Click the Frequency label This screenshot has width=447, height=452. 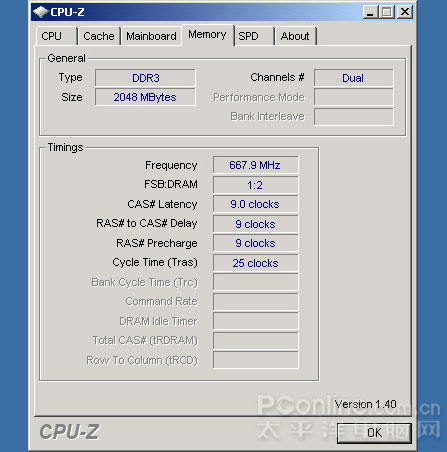[171, 165]
